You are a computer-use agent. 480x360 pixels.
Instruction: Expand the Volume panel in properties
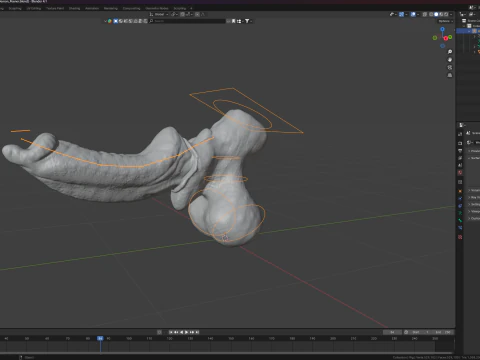pyautogui.click(x=474, y=190)
